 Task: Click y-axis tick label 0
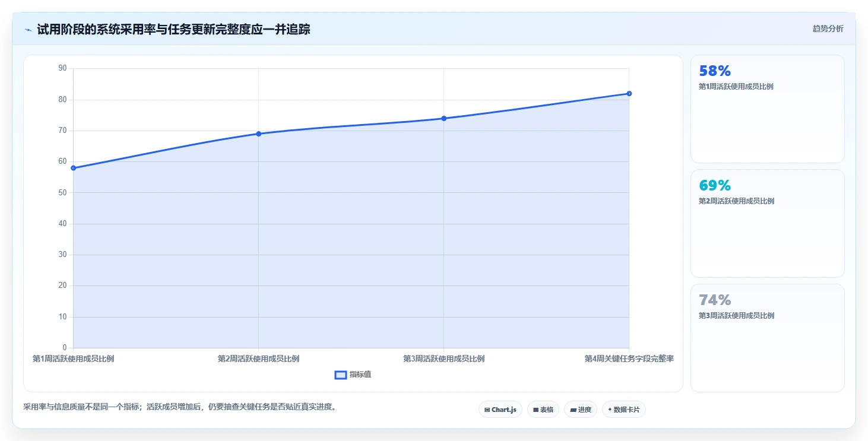pos(65,348)
